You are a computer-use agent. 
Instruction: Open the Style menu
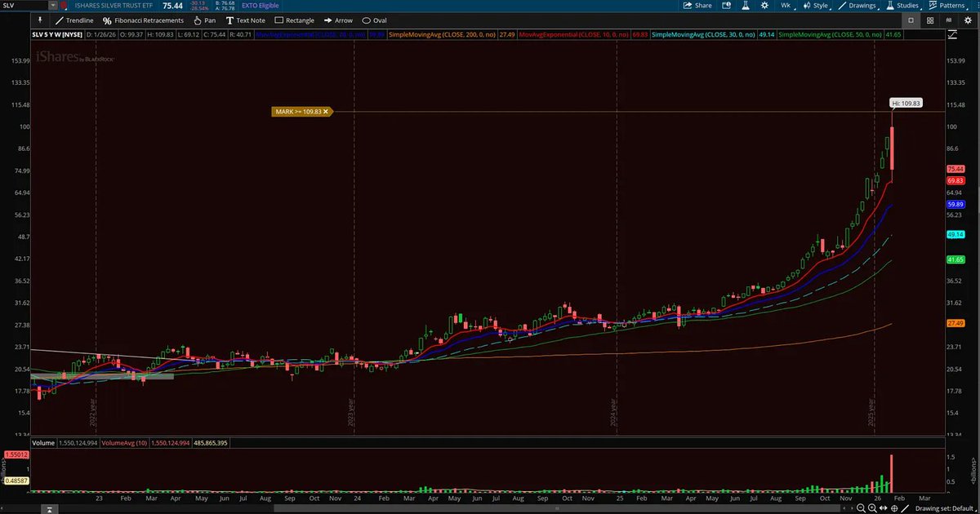817,5
